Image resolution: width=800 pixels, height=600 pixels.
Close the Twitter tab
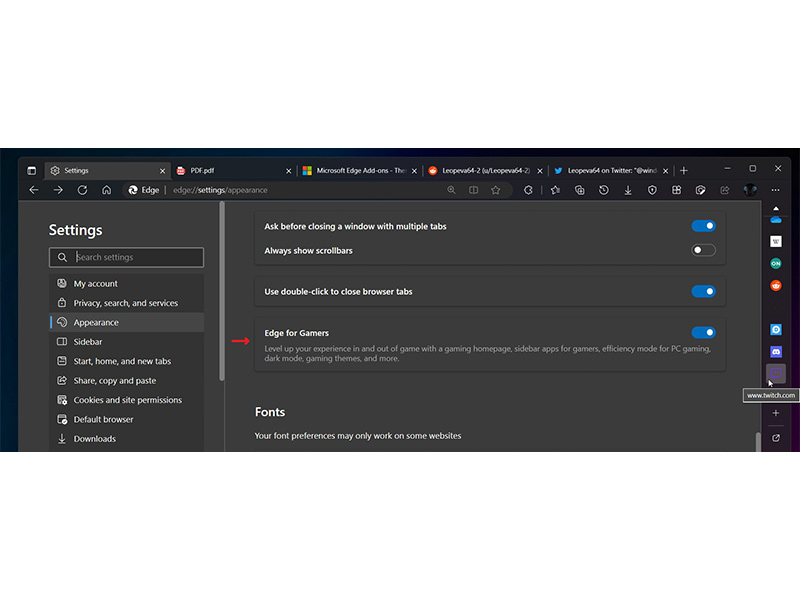(665, 171)
